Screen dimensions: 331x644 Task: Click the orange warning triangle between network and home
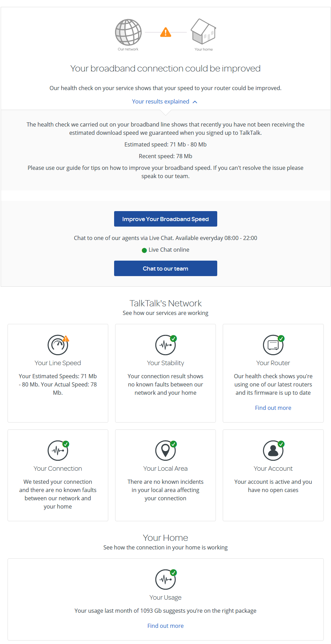[166, 32]
